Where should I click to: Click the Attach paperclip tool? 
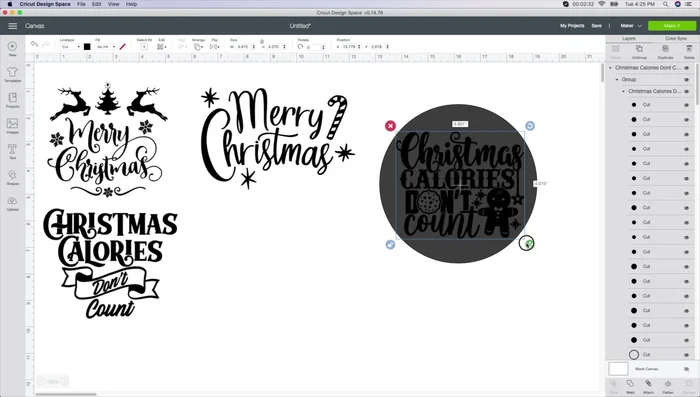click(648, 384)
